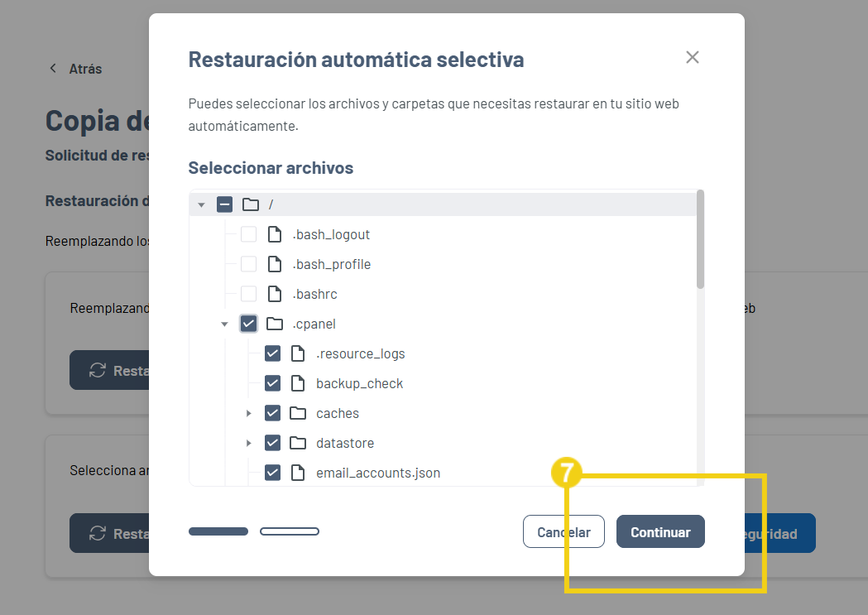Click the .cpanel folder icon
This screenshot has height=615, width=868.
coord(275,324)
